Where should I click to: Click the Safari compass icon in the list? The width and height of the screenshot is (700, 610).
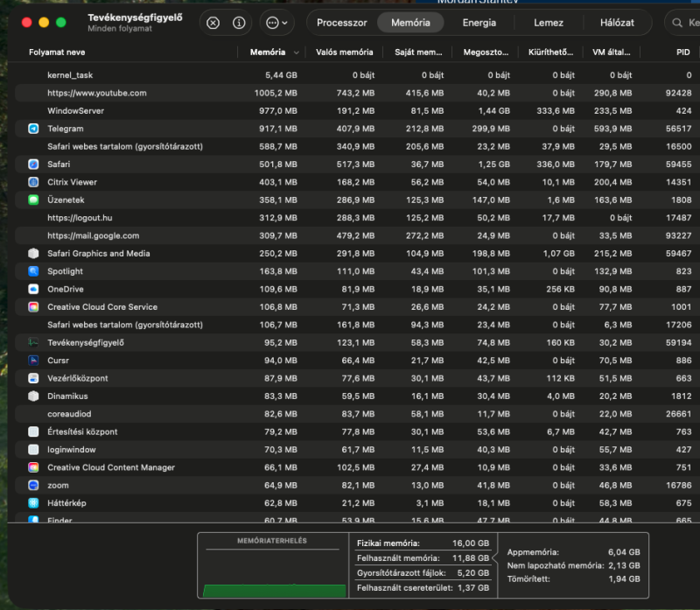coord(33,165)
